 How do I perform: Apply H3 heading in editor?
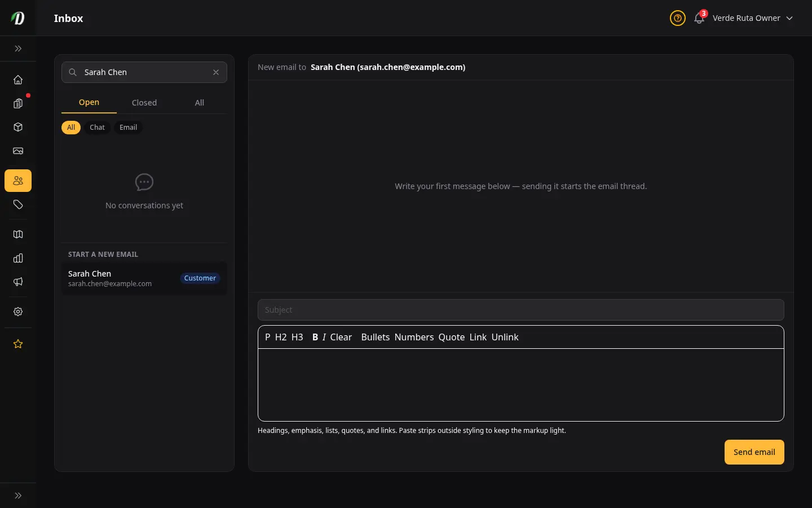click(297, 337)
